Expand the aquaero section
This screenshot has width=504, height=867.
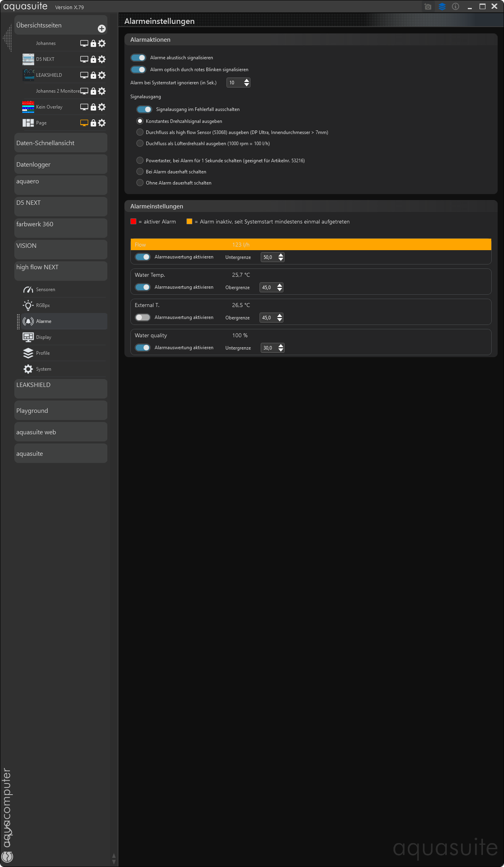(x=61, y=185)
